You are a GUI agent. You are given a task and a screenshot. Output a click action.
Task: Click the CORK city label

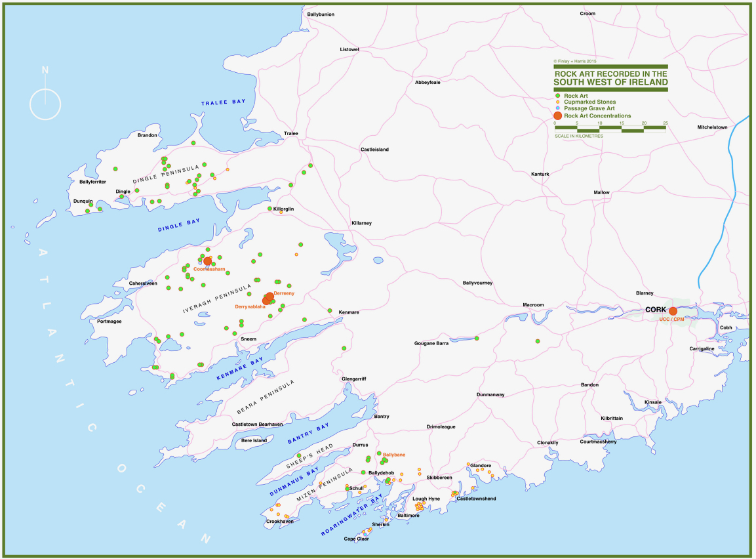656,309
